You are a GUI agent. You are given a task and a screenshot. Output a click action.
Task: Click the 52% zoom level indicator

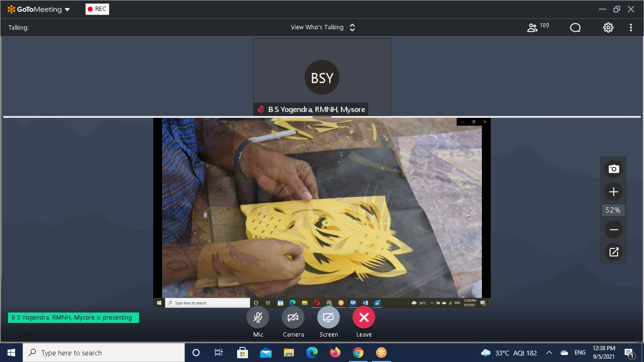pyautogui.click(x=613, y=210)
